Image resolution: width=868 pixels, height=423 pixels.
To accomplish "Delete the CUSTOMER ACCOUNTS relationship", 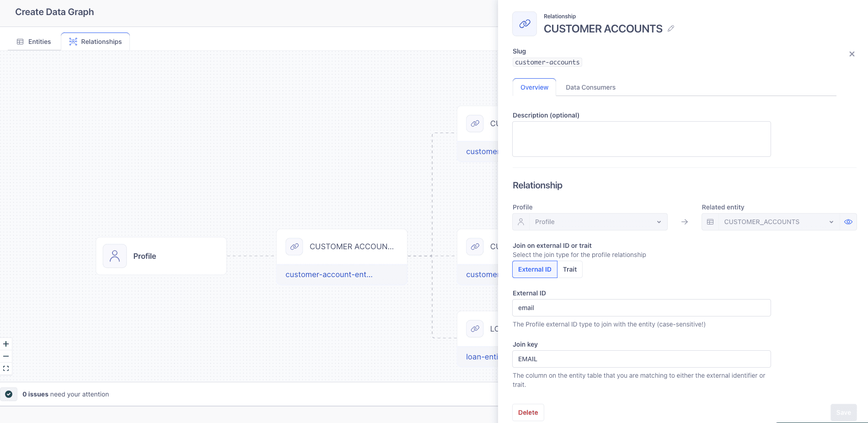I will 528,412.
